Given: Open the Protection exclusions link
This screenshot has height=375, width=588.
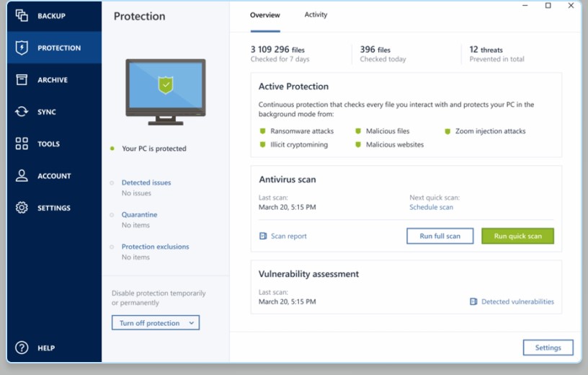Looking at the screenshot, I should pyautogui.click(x=155, y=247).
